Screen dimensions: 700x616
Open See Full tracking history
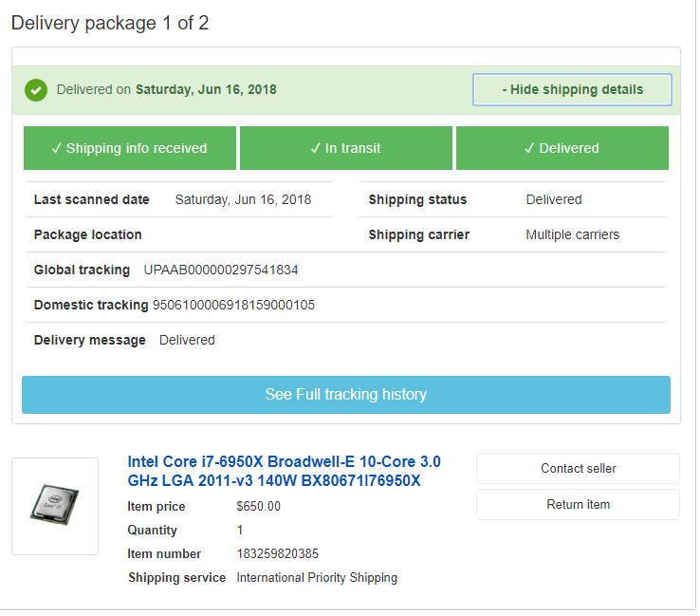click(346, 395)
